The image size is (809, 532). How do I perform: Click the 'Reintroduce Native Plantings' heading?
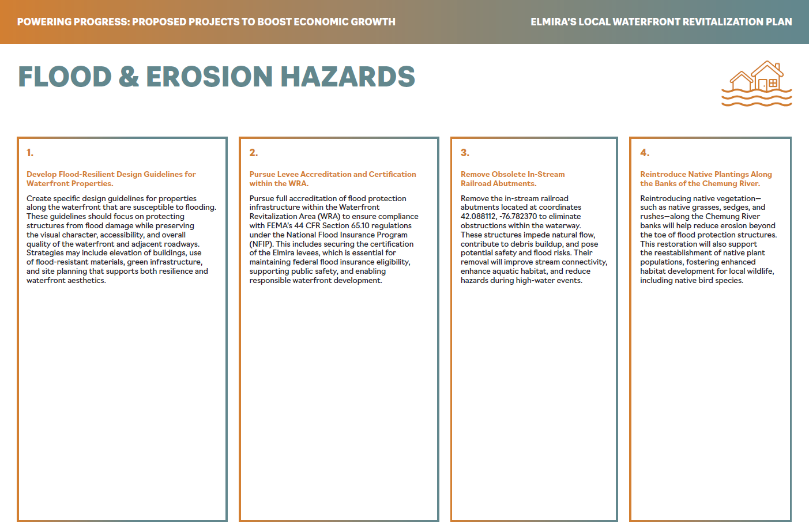[x=706, y=179]
